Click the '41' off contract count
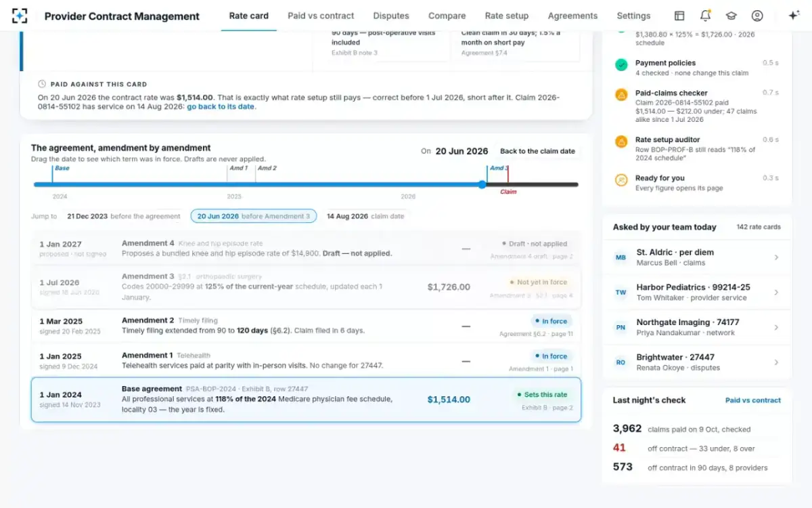812x508 pixels. [x=619, y=448]
